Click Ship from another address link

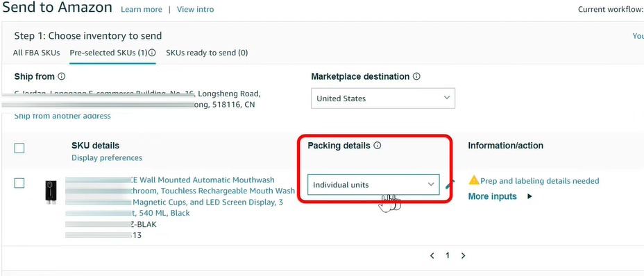point(62,116)
